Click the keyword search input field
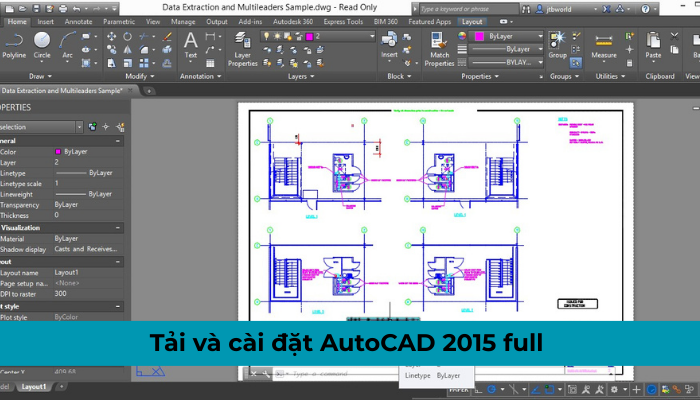The width and height of the screenshot is (700, 400). tap(468, 8)
